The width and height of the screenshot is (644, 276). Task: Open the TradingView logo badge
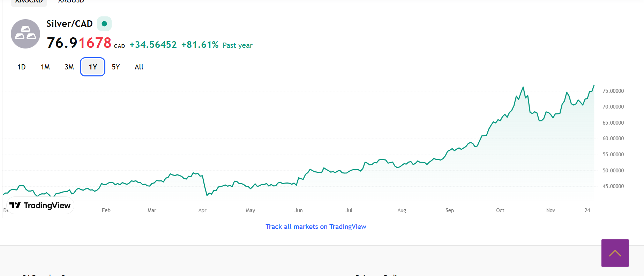(40, 206)
